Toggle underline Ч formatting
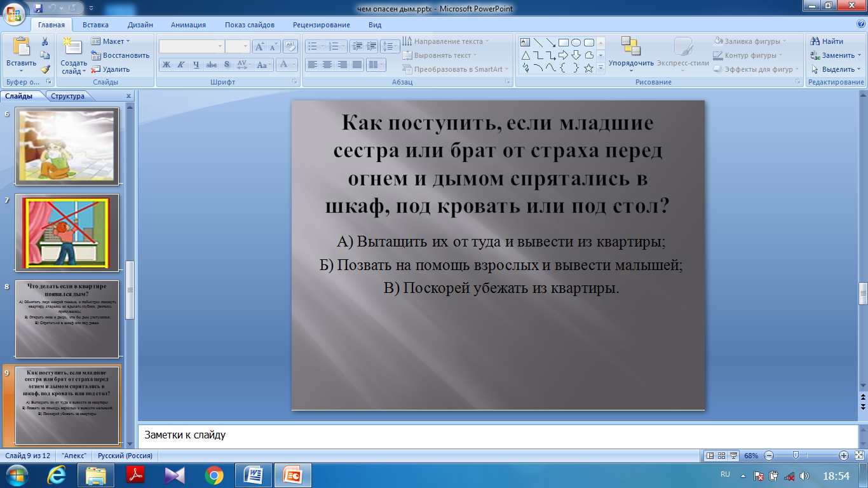The height and width of the screenshot is (488, 868). [x=196, y=64]
